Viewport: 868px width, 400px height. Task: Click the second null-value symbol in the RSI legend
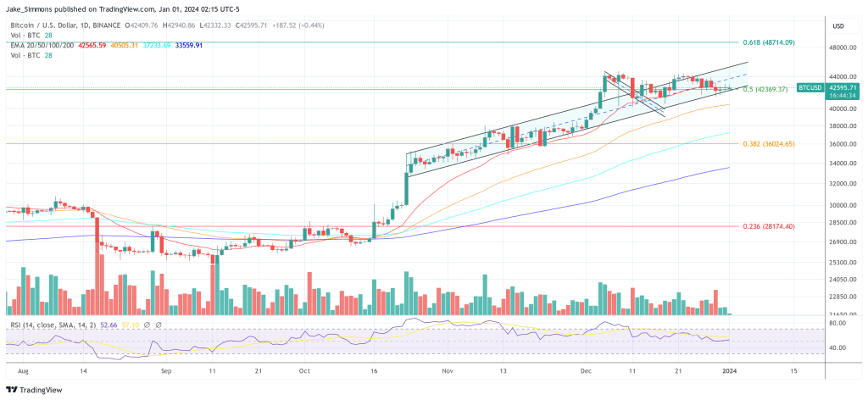[159, 325]
